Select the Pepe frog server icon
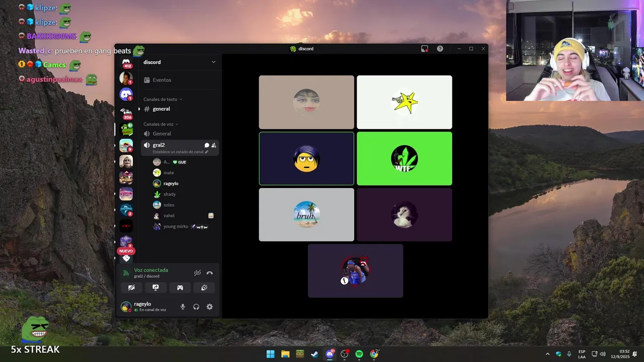 (x=126, y=129)
